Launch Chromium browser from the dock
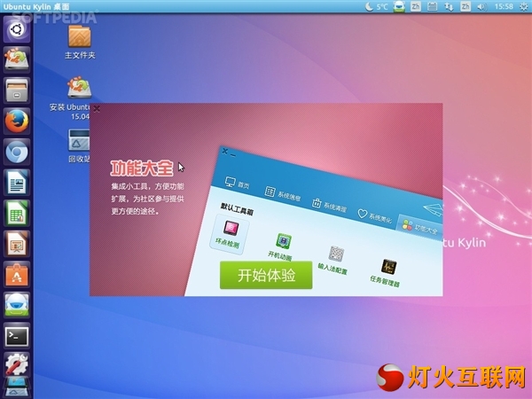This screenshot has height=399, width=532. click(17, 152)
